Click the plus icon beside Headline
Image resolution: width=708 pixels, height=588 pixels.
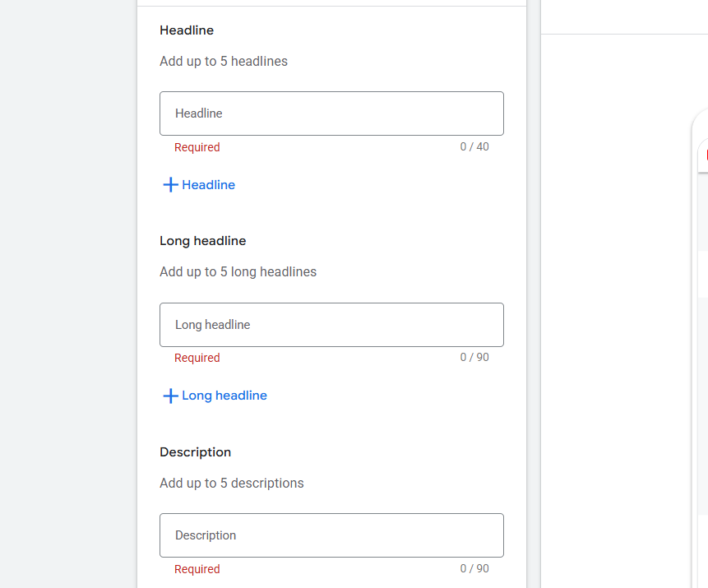[x=170, y=185]
